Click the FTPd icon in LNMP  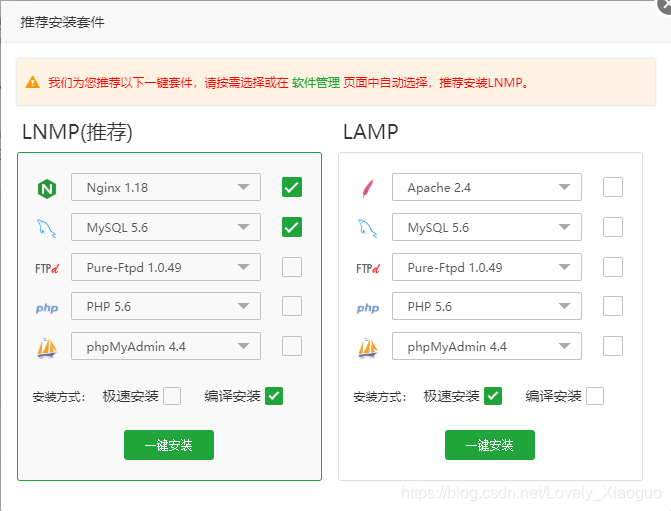point(47,268)
